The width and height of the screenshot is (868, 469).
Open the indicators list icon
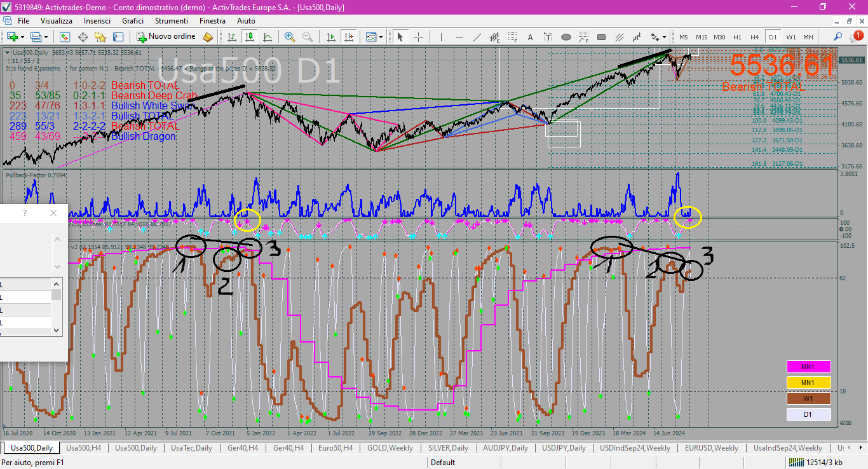pos(370,37)
